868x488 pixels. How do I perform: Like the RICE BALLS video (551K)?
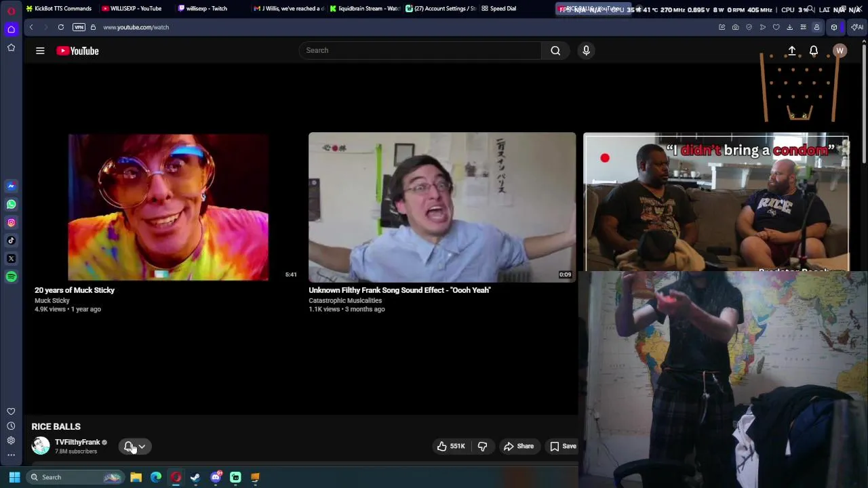pos(451,446)
